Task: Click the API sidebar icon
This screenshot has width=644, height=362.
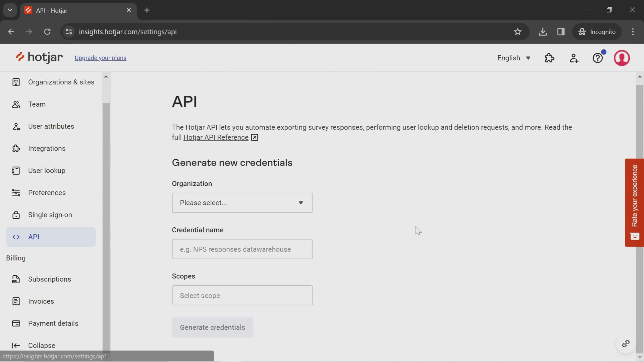Action: [x=15, y=236]
